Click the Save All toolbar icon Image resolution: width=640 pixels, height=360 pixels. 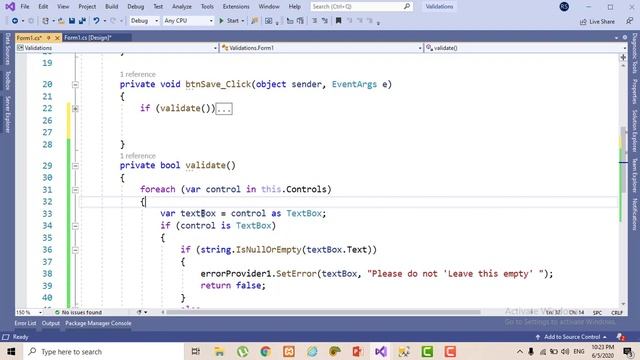82,20
